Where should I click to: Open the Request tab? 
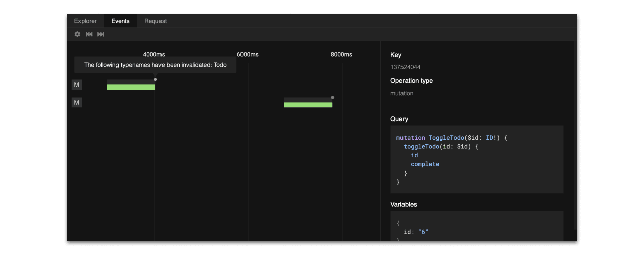(x=155, y=21)
